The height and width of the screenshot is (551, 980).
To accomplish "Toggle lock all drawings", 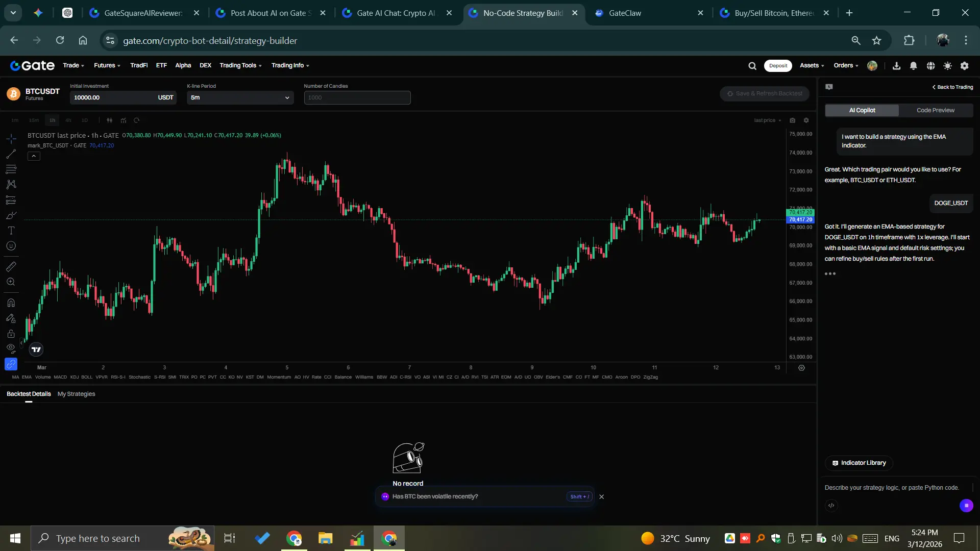I will (11, 334).
